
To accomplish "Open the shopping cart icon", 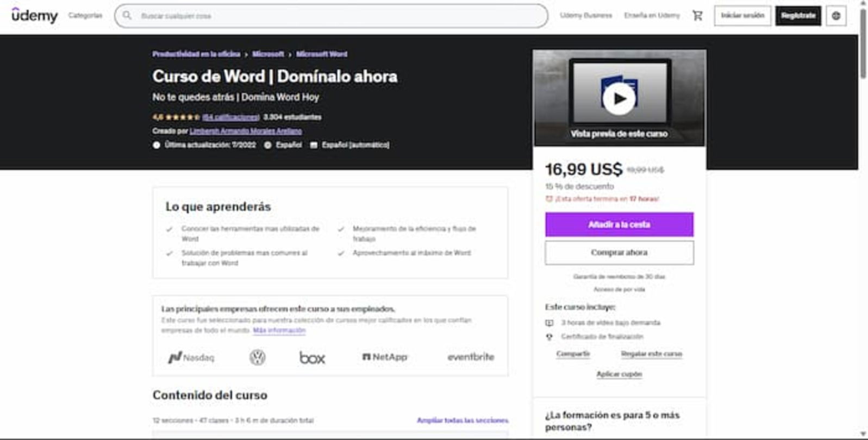I will [697, 16].
